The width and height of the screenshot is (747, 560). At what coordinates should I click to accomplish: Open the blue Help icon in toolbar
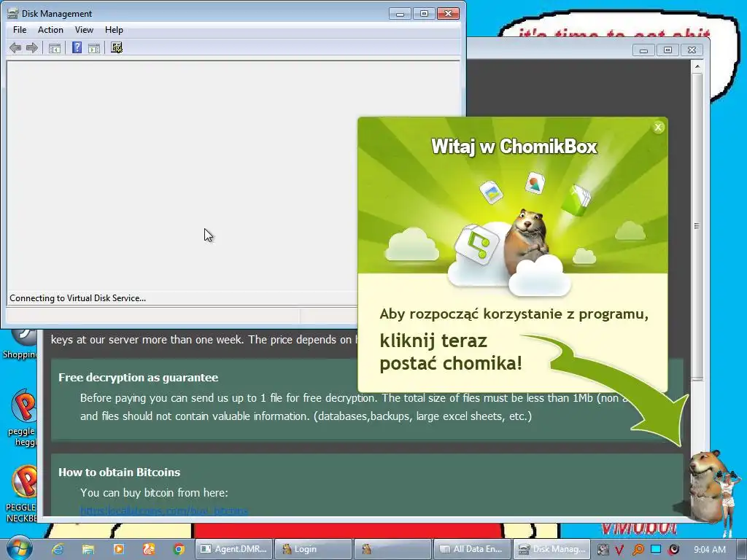coord(77,47)
